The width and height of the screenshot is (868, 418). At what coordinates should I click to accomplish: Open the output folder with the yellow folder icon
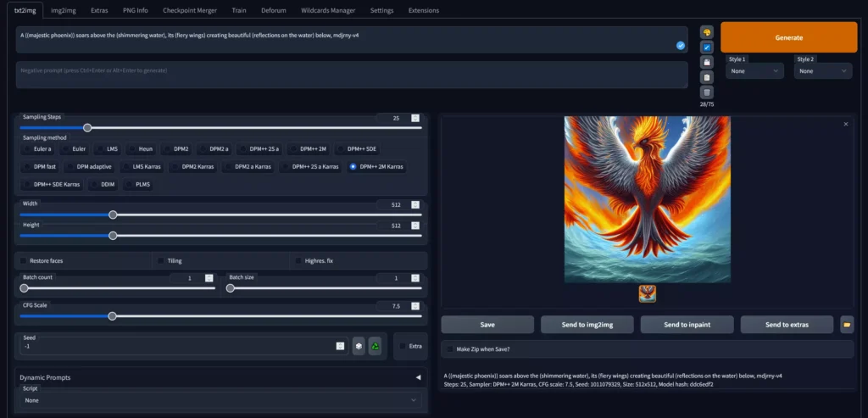pos(847,325)
